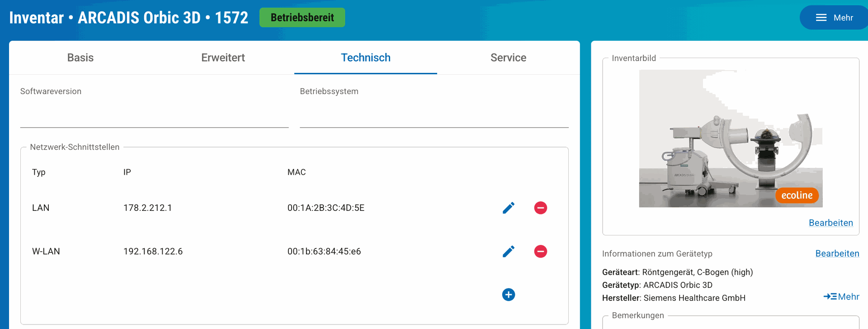Click Bearbeiten under the Inventarbild

[x=831, y=223]
